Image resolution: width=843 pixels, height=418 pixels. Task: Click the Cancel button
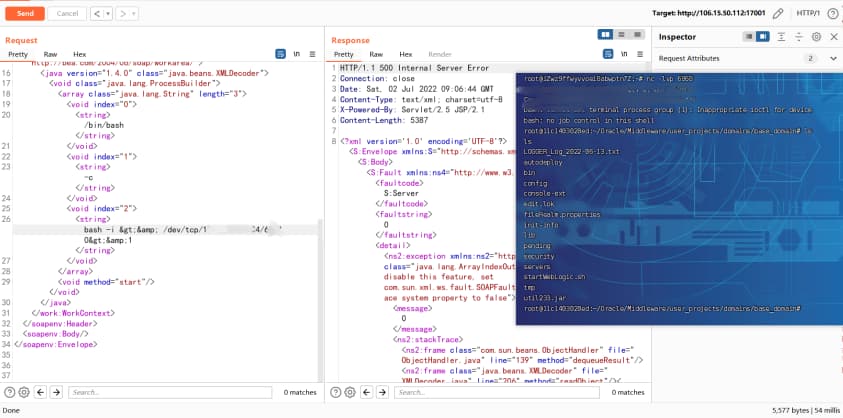click(x=65, y=13)
